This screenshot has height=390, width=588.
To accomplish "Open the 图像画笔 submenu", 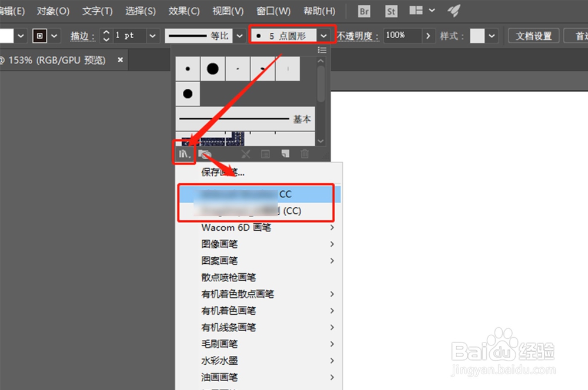I will 259,244.
